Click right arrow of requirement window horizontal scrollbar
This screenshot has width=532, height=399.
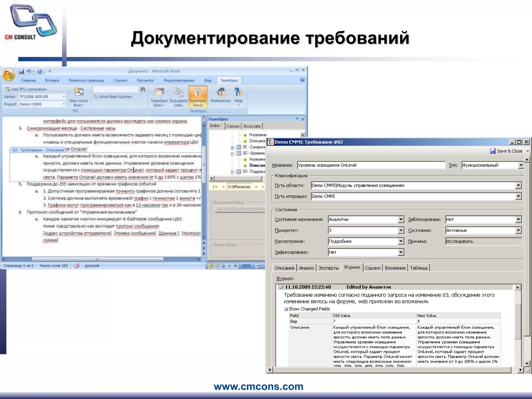point(520,370)
